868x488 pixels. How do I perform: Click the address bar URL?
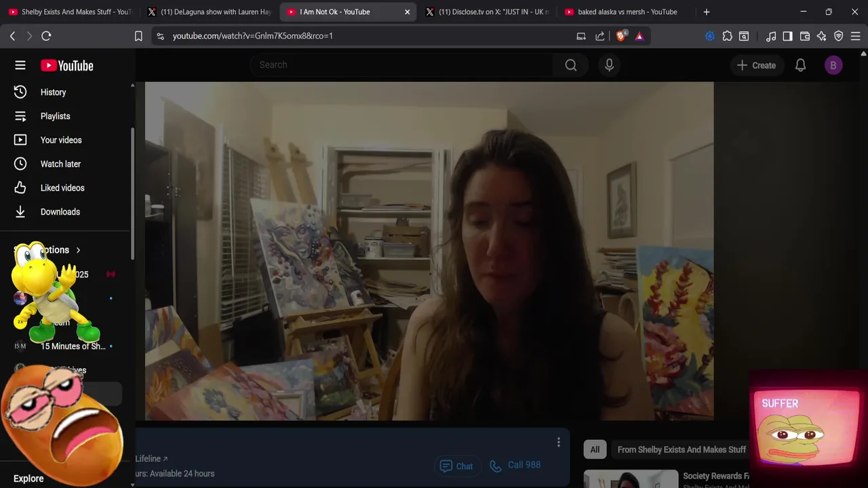(x=253, y=36)
